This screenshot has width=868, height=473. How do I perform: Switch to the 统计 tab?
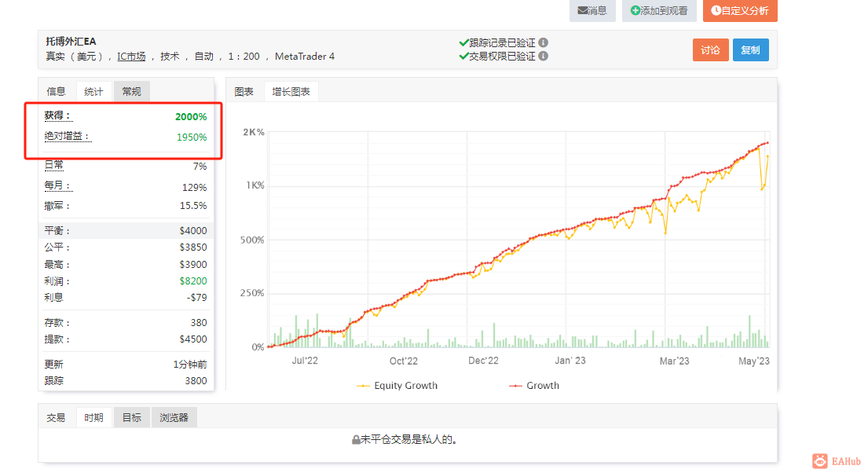[x=93, y=91]
